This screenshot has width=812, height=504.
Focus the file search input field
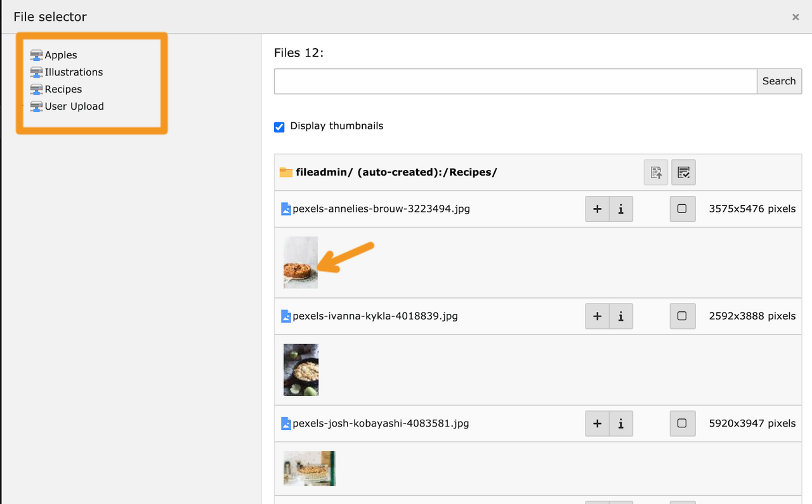515,81
